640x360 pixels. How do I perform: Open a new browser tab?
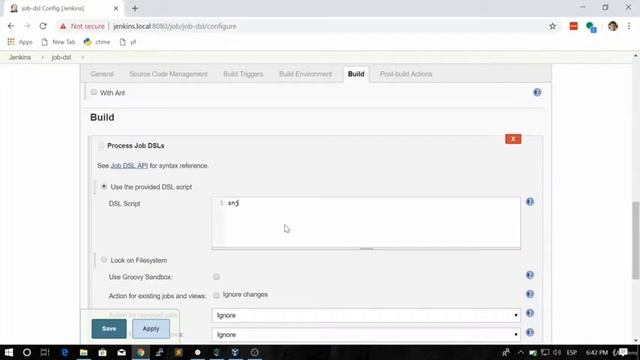pos(135,8)
